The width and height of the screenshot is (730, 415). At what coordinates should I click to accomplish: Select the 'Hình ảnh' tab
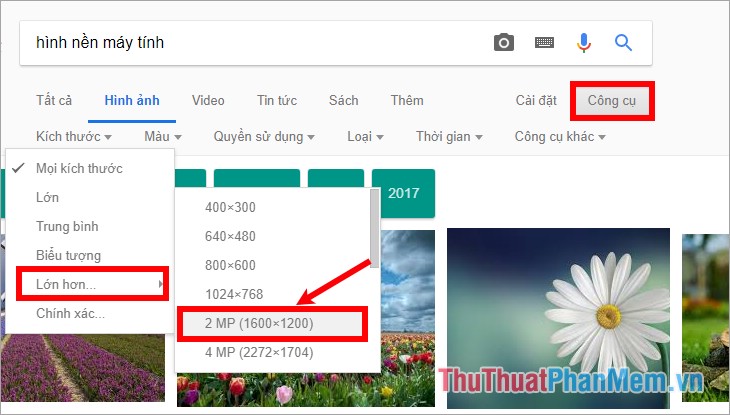point(132,100)
